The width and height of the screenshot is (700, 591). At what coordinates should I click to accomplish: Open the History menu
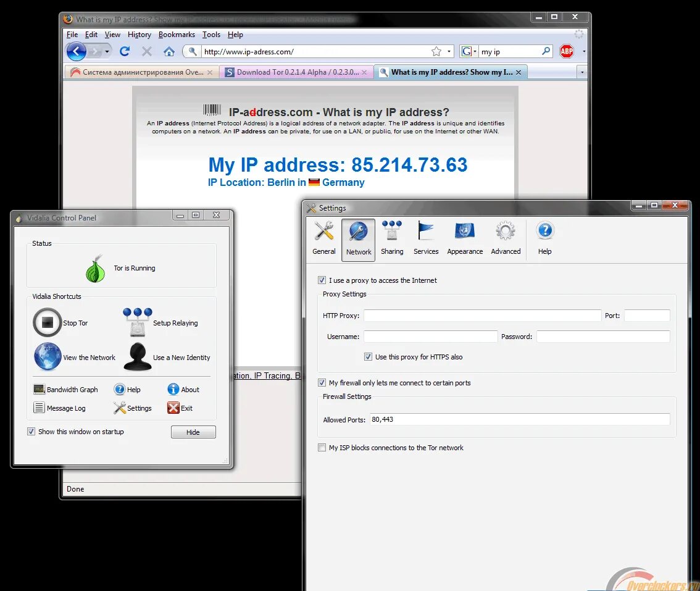point(140,35)
